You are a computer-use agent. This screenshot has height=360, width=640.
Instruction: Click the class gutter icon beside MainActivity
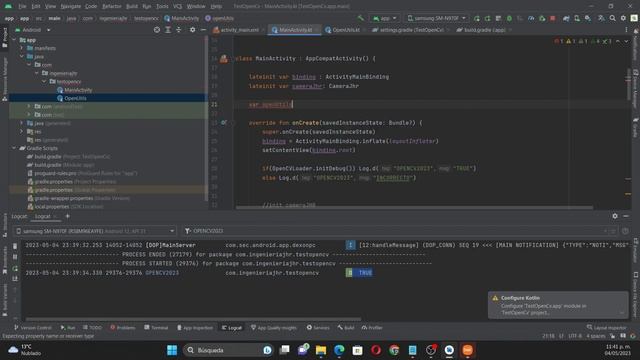click(224, 59)
